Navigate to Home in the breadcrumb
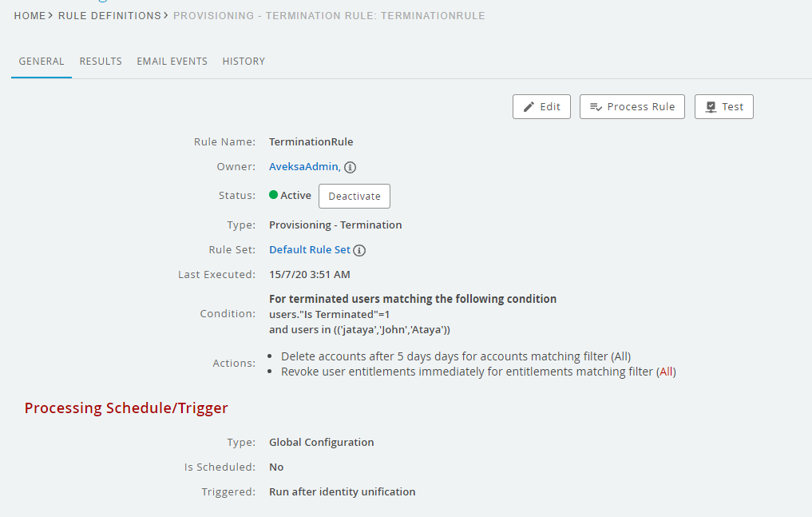 [30, 16]
